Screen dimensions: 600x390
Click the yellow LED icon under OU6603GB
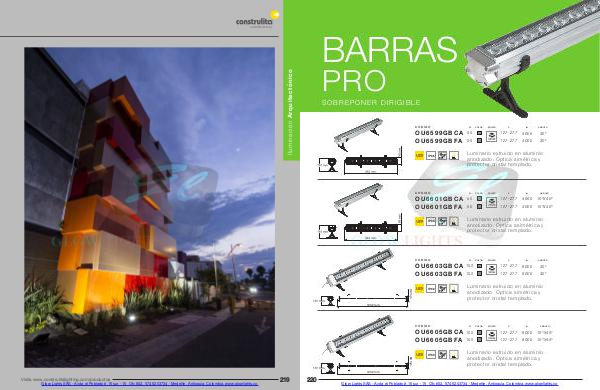419,288
